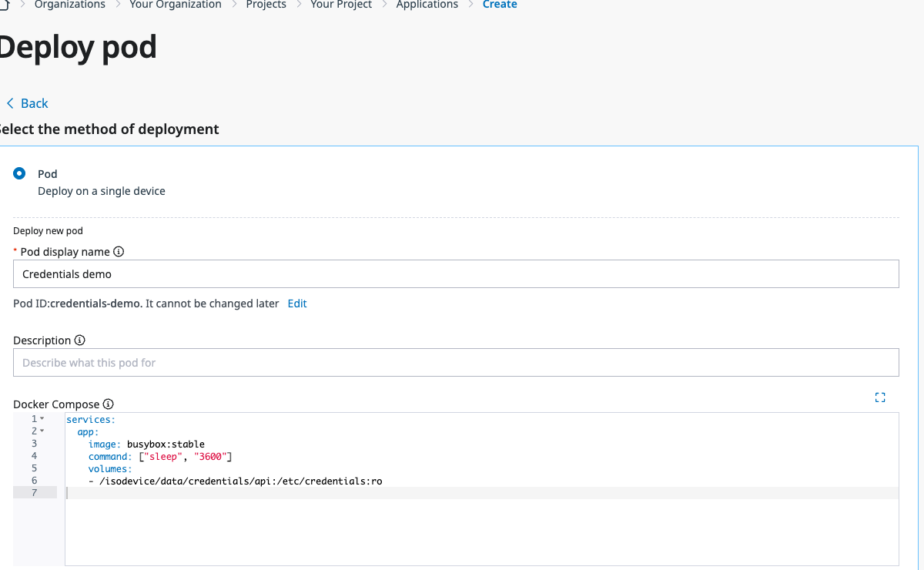Place cursor on empty line 7
Viewport: 924px width, 570px height.
click(482, 493)
